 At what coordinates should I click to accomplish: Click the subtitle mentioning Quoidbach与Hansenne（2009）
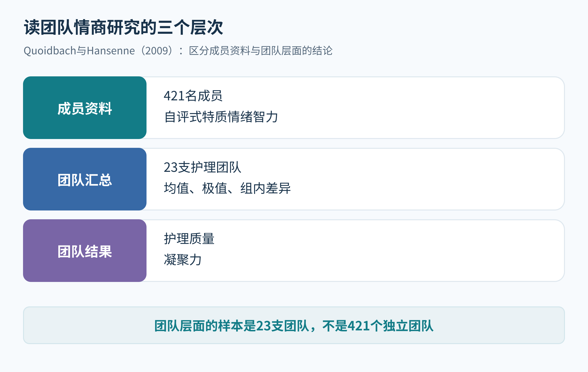[x=178, y=51]
